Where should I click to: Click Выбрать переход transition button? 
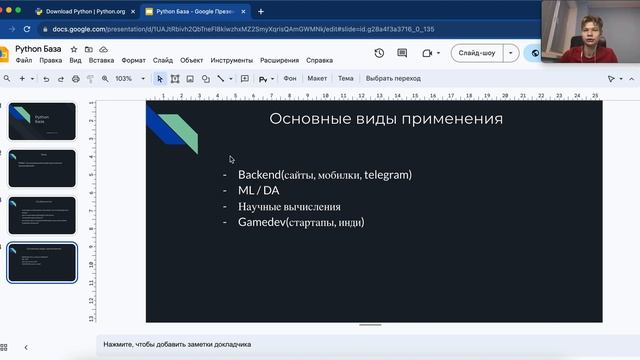coord(393,78)
